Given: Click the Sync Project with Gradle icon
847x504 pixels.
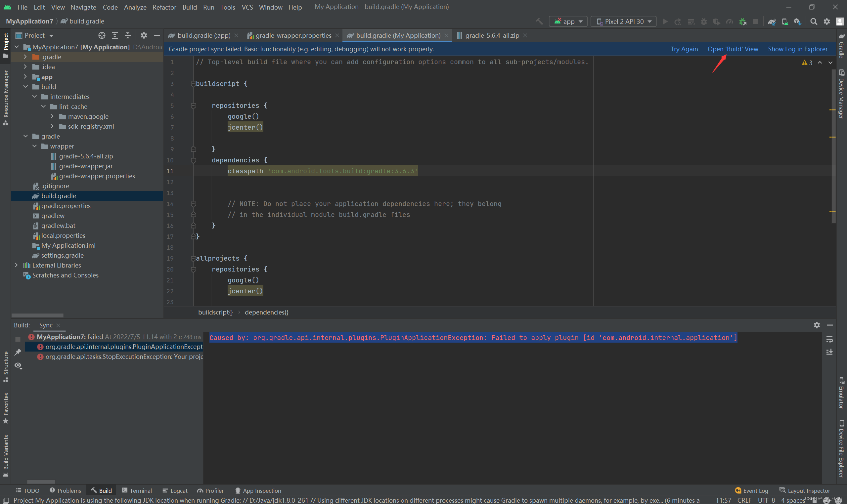Looking at the screenshot, I should (771, 21).
